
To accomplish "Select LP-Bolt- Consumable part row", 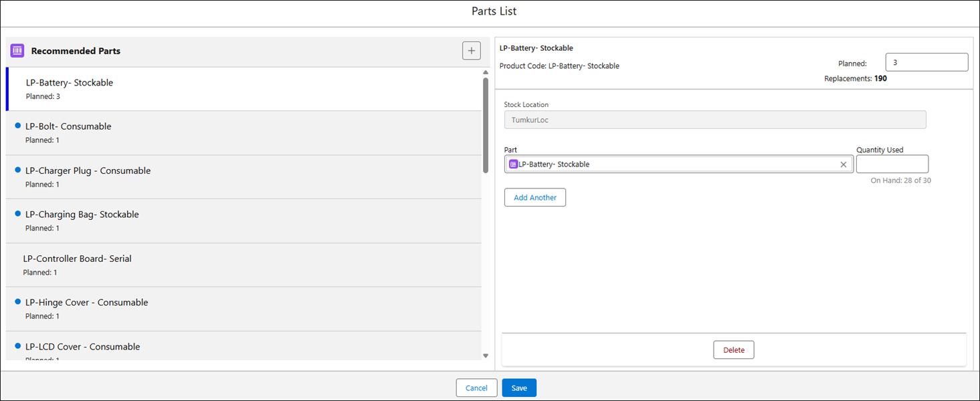I will [243, 133].
